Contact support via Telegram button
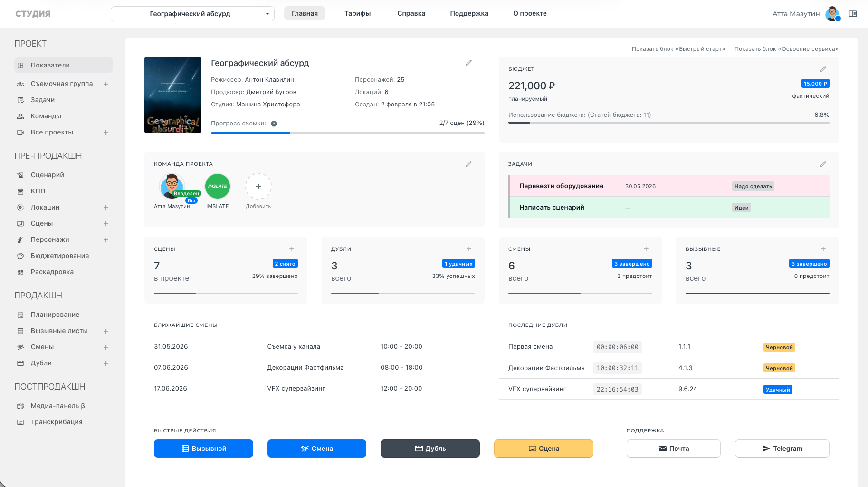 [782, 449]
